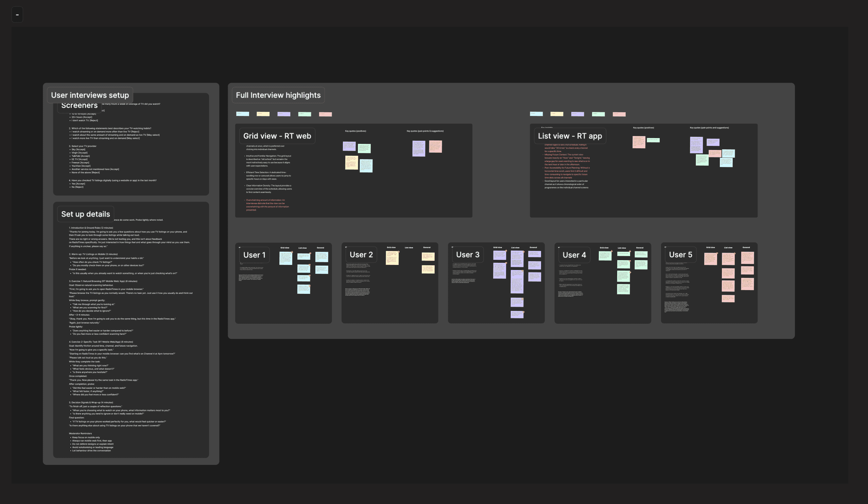Open the 'User 3' section label
The image size is (868, 504).
(467, 255)
